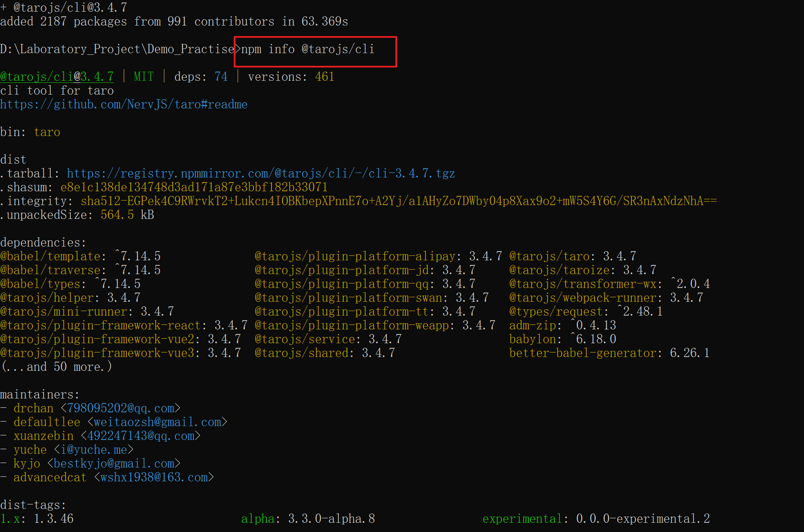Click the alpha dist-tag label
Viewport: 804px width, 532px height.
257,519
